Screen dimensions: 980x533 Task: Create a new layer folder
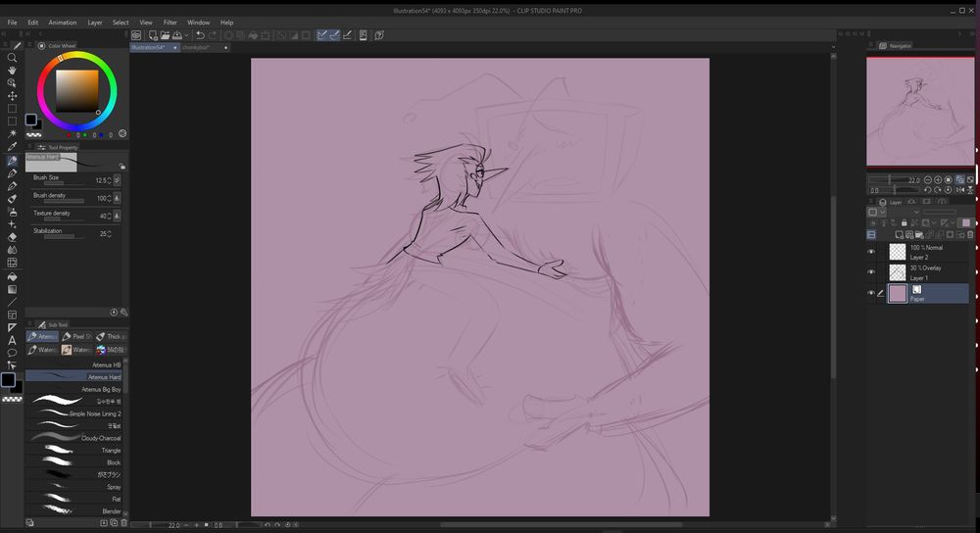click(x=919, y=235)
